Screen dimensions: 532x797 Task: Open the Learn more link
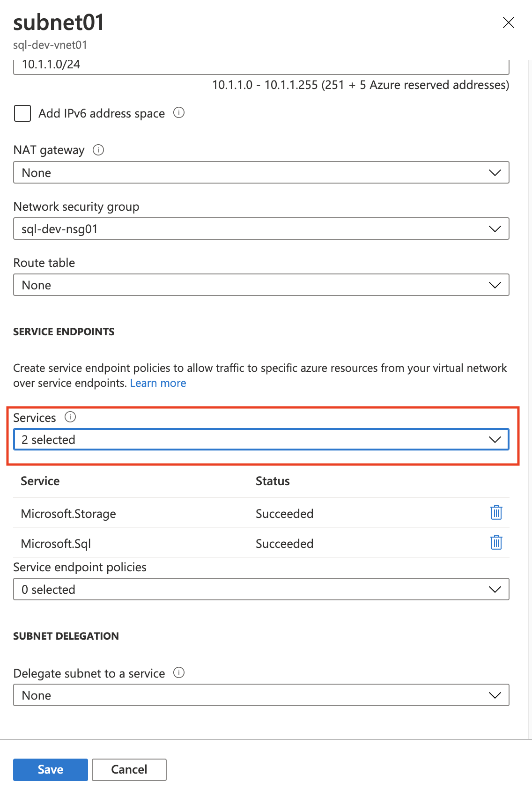[x=158, y=383]
